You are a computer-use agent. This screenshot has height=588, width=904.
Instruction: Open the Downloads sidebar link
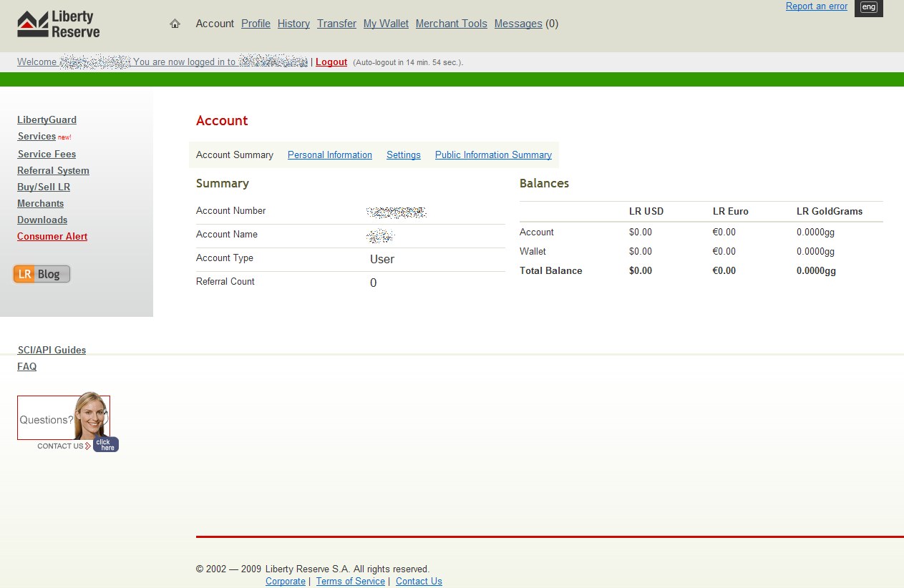pos(42,220)
